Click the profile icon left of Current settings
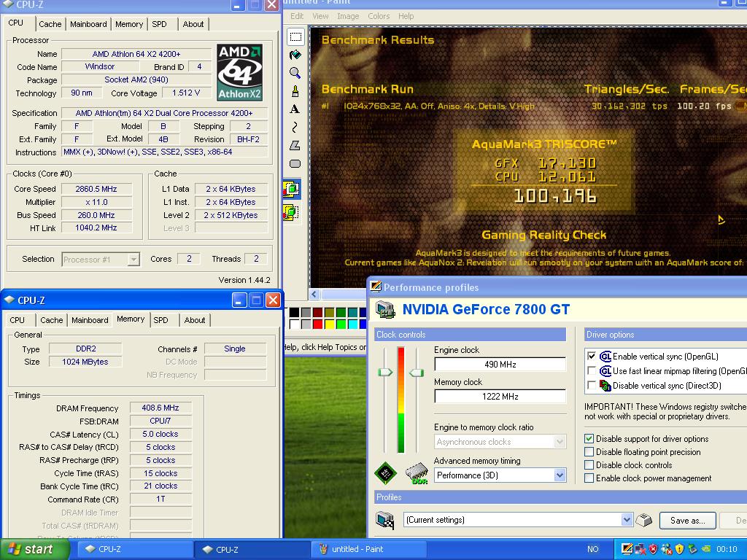The height and width of the screenshot is (560, 747). coord(385,520)
